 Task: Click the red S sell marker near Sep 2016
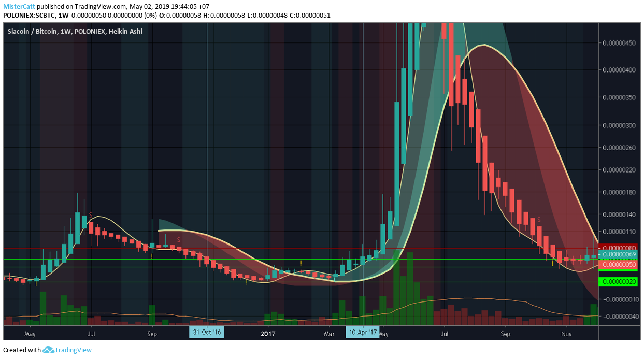click(179, 239)
